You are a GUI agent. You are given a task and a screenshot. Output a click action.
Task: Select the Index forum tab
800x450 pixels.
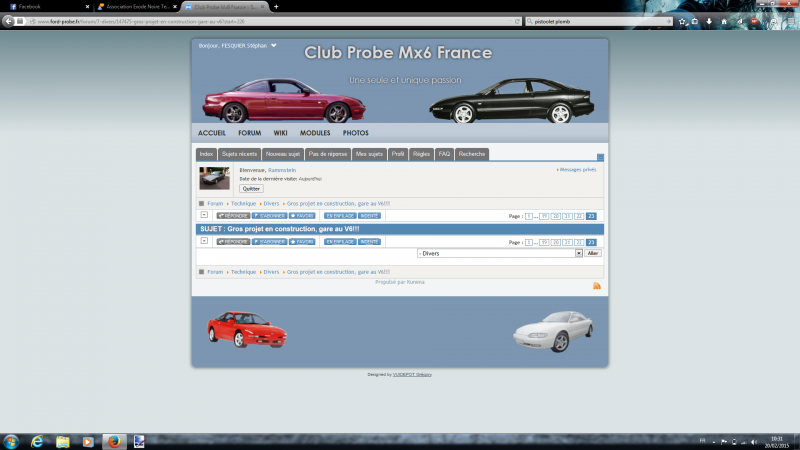point(206,154)
